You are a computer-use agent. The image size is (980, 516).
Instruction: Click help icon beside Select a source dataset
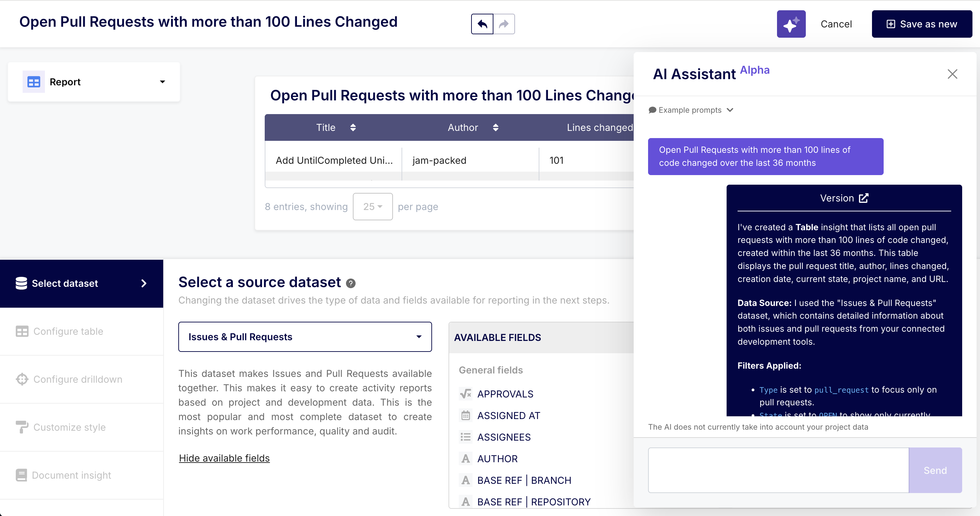tap(350, 283)
